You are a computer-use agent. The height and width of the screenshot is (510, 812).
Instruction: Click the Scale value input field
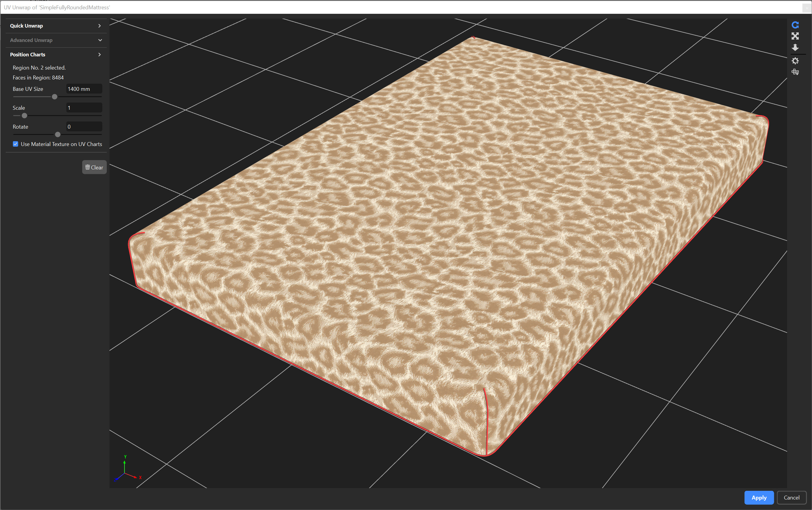pyautogui.click(x=84, y=108)
